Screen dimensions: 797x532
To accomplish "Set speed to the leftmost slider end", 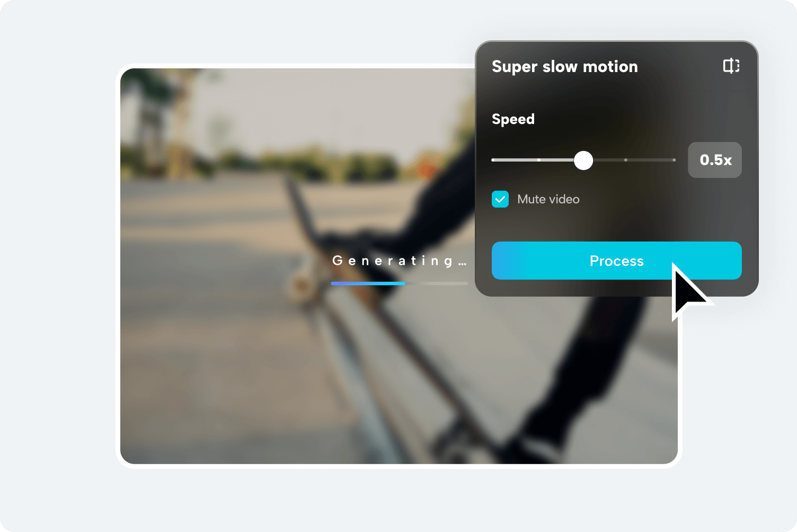I will (x=493, y=160).
